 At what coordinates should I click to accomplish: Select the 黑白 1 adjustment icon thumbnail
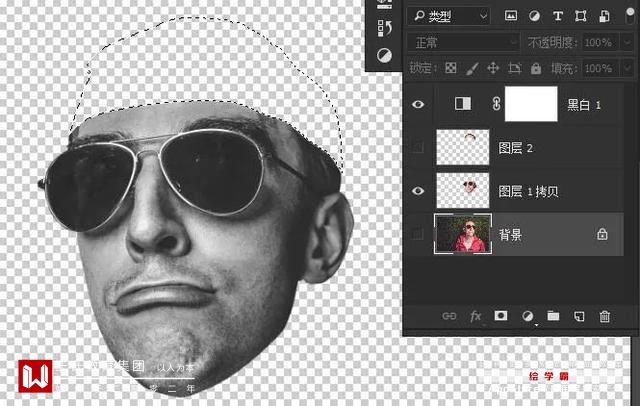coord(463,104)
